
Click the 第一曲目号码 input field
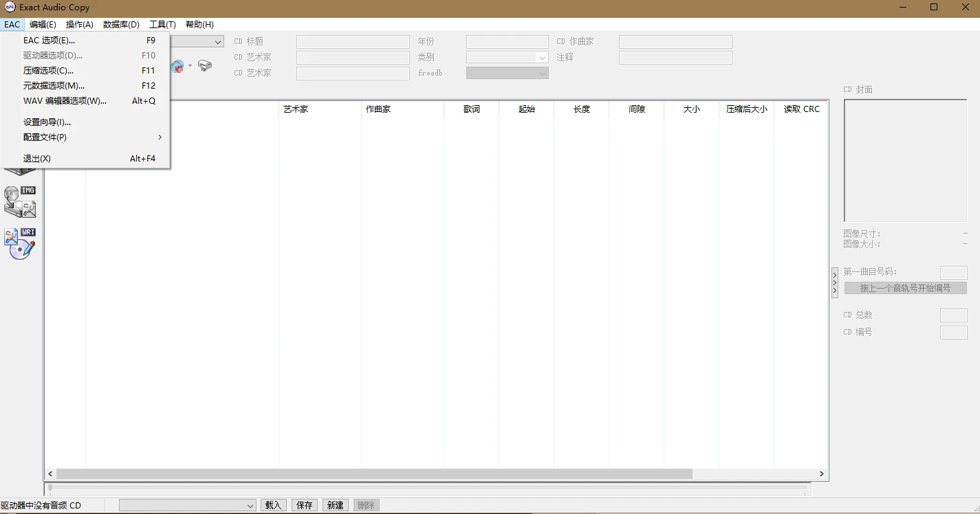954,273
